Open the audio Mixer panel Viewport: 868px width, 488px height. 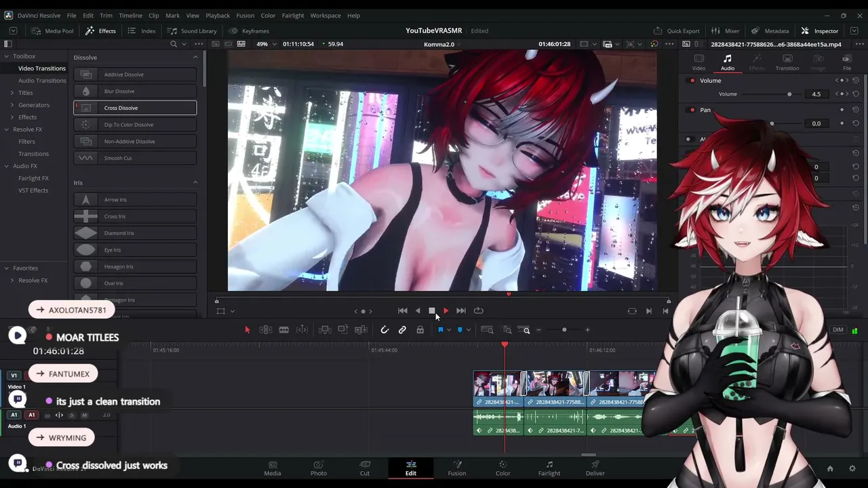(725, 30)
